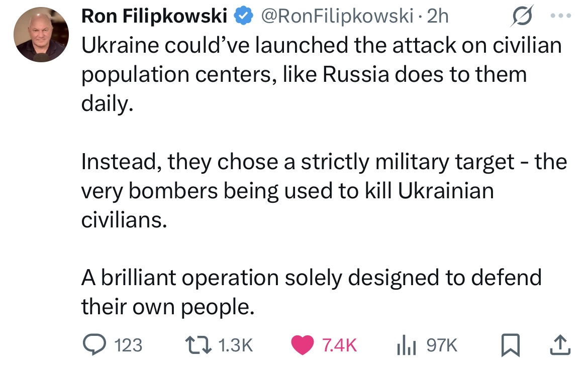Click the reply speech bubble icon
The width and height of the screenshot is (588, 371).
pos(92,345)
